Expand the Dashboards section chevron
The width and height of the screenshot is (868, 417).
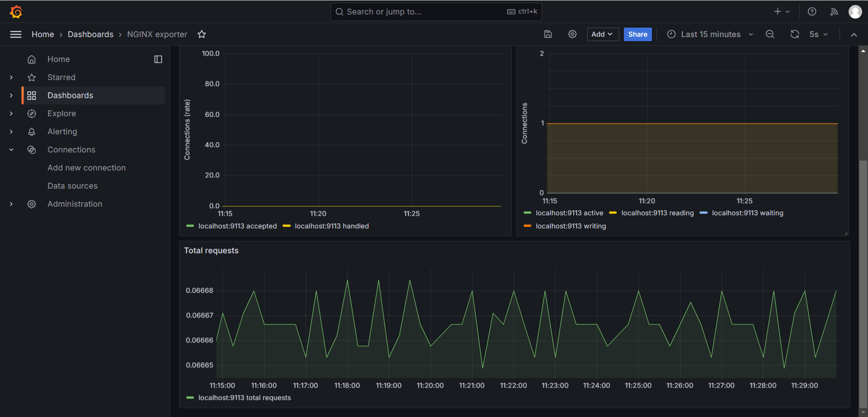(x=11, y=95)
